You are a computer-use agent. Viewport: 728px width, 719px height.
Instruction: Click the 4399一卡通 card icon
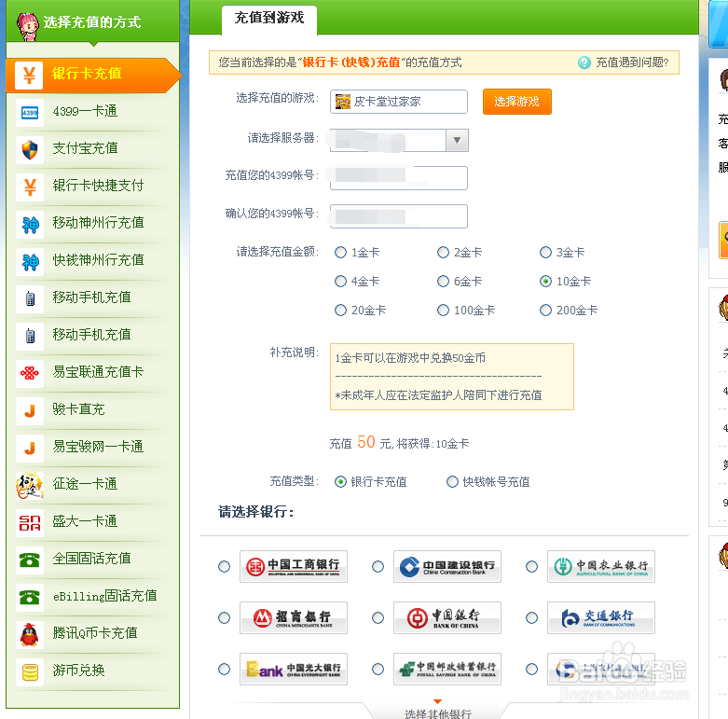(x=30, y=113)
